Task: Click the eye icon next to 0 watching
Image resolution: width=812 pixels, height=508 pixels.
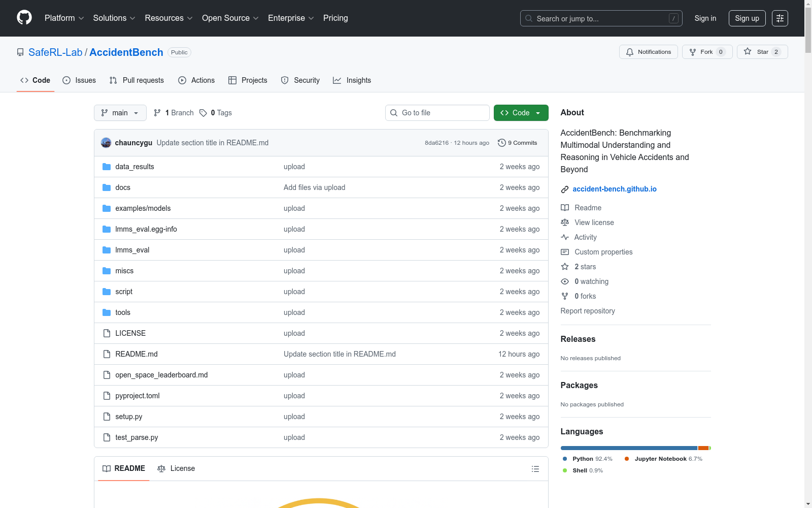Action: point(565,281)
